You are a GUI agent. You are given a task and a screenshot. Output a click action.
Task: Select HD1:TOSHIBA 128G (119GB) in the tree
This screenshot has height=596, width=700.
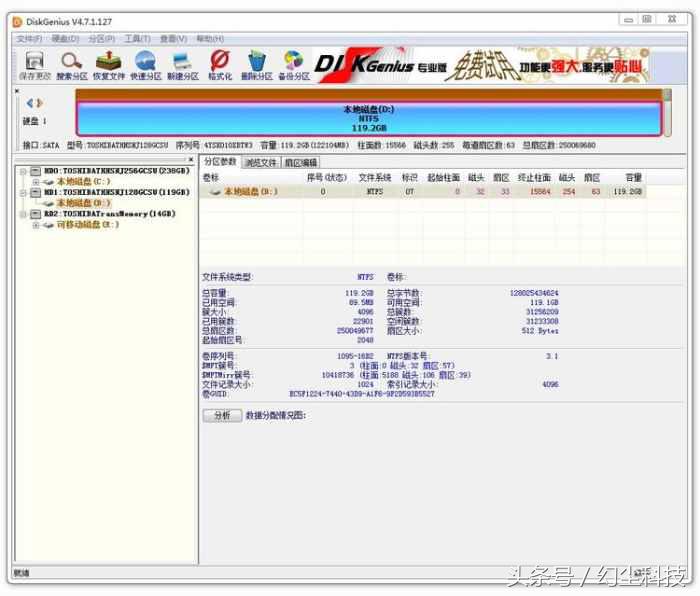117,192
